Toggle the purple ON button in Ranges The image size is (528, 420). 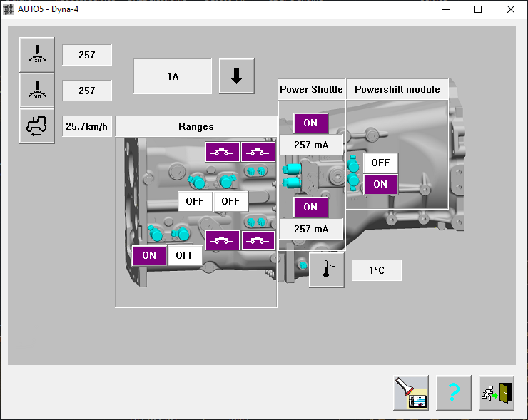(149, 255)
